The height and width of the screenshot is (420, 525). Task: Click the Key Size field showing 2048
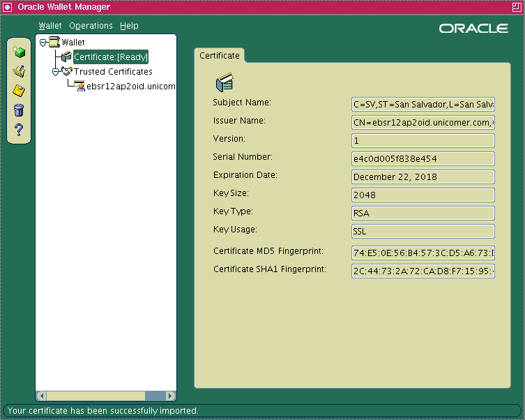pyautogui.click(x=423, y=195)
